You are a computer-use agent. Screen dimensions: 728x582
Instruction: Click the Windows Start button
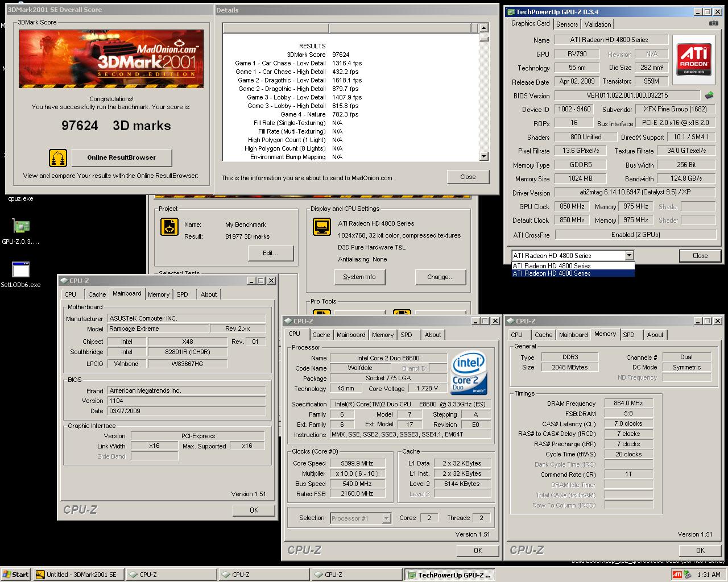(15, 575)
